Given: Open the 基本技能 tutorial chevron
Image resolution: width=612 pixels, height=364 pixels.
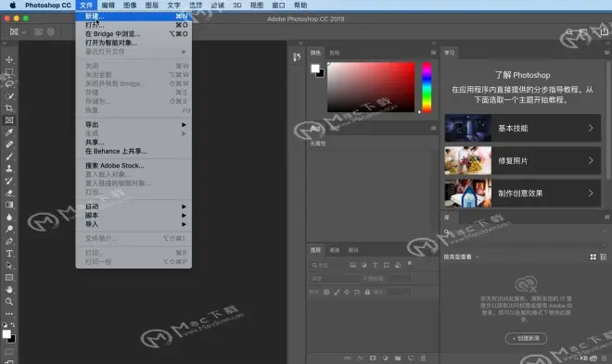Looking at the screenshot, I should pos(591,128).
